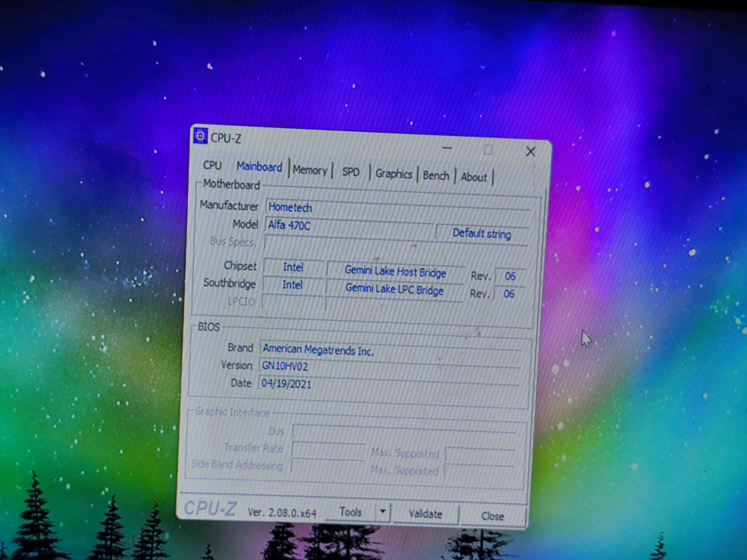Go to the SPD tab
Viewport: 747px width, 560px height.
click(x=351, y=172)
